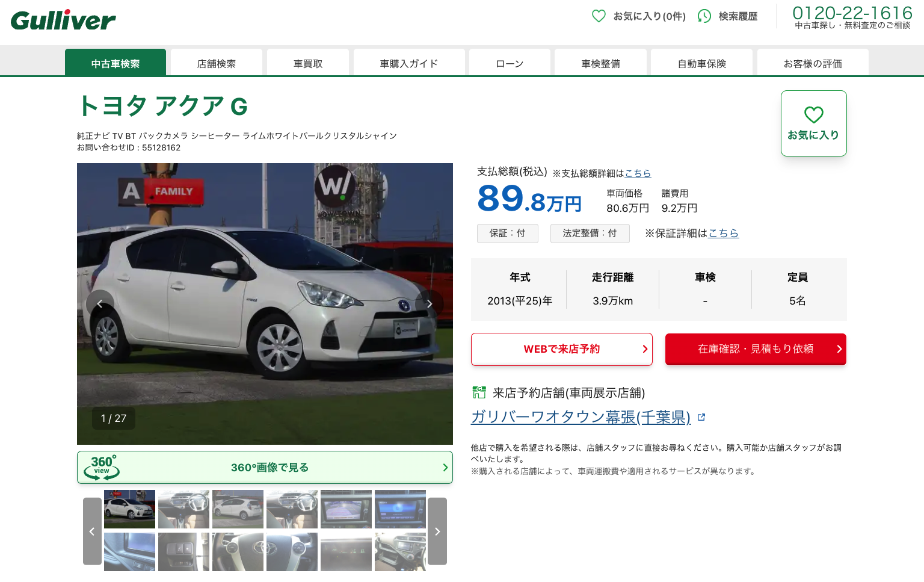The height and width of the screenshot is (582, 924).
Task: Click external link icon after ガリバーワオタウン幕張
Action: coord(701,417)
